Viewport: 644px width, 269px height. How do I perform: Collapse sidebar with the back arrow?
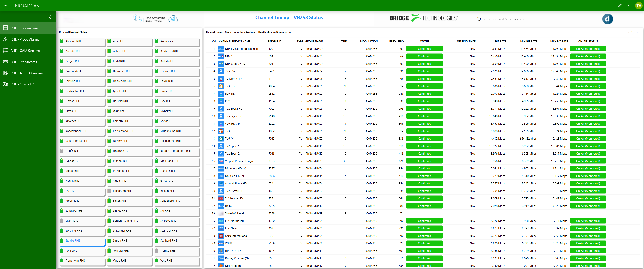tap(51, 17)
